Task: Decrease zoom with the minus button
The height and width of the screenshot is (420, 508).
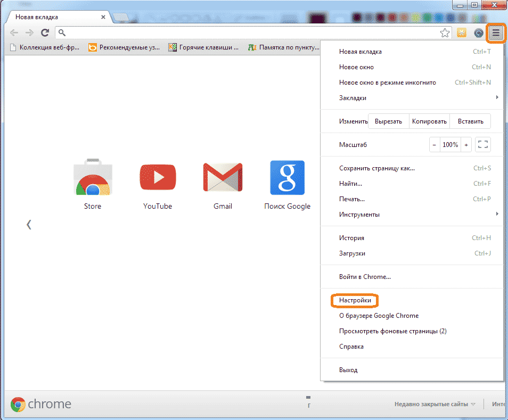Action: (435, 145)
